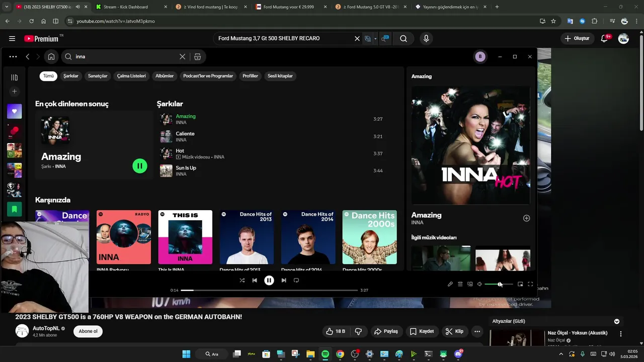The height and width of the screenshot is (362, 644).
Task: Seek in the Spotify song progress bar
Action: (269, 290)
